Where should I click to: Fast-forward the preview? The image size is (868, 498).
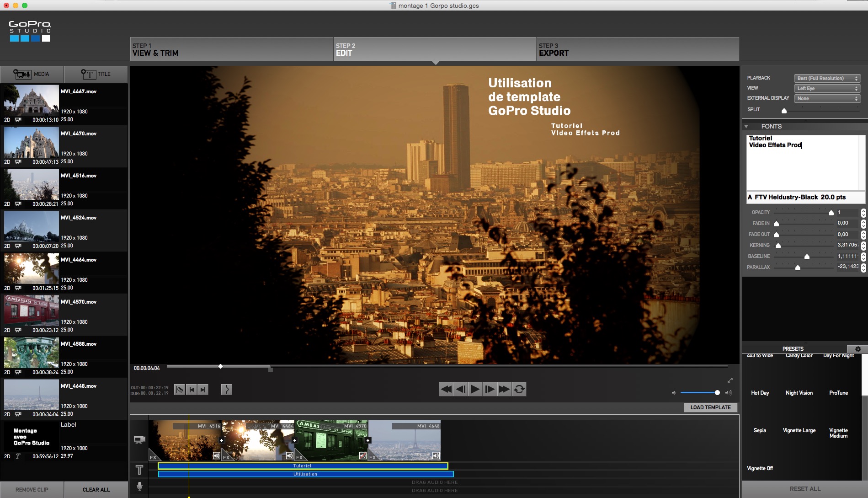pos(504,389)
